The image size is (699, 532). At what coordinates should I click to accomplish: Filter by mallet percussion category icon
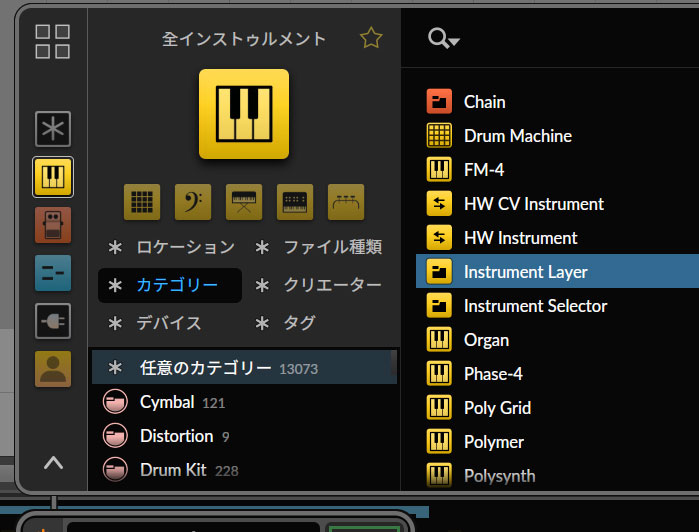345,202
